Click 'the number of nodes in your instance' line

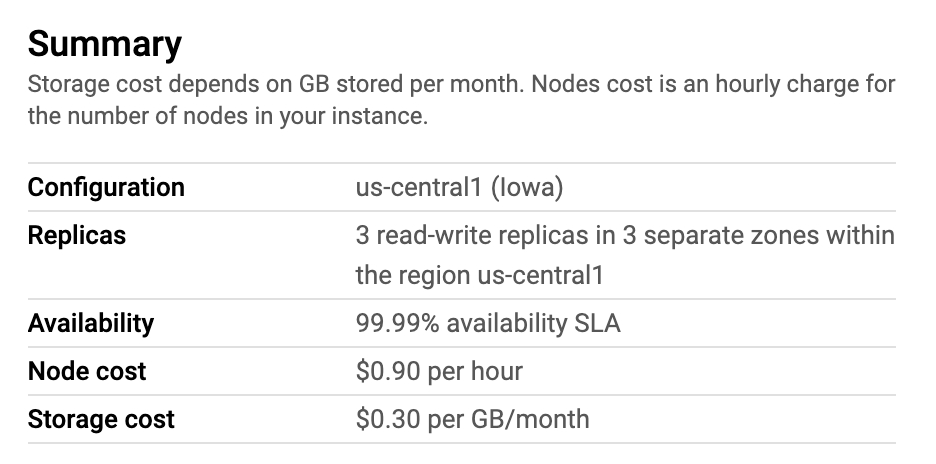(227, 116)
